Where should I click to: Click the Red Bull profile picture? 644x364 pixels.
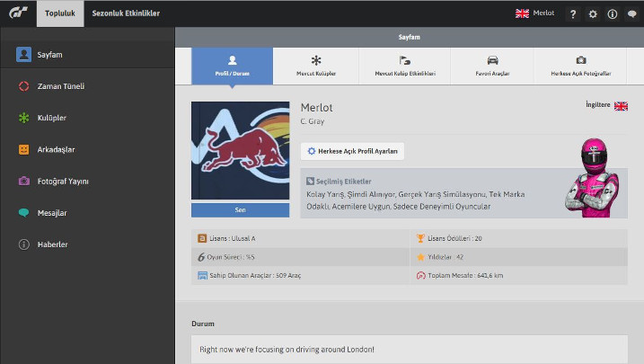click(x=240, y=151)
